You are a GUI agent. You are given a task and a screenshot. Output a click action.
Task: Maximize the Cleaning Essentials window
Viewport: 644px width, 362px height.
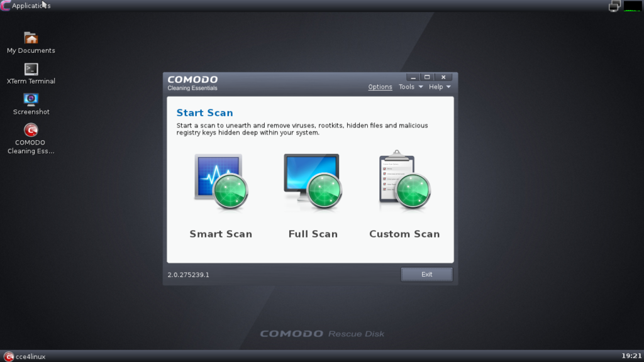(x=427, y=77)
